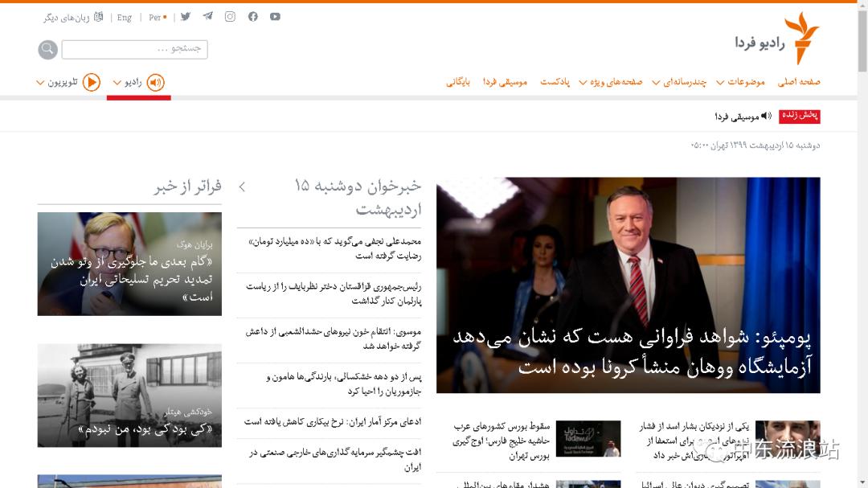Viewport: 868px width, 488px height.
Task: Click the پخش زنده live button
Action: pyautogui.click(x=800, y=116)
